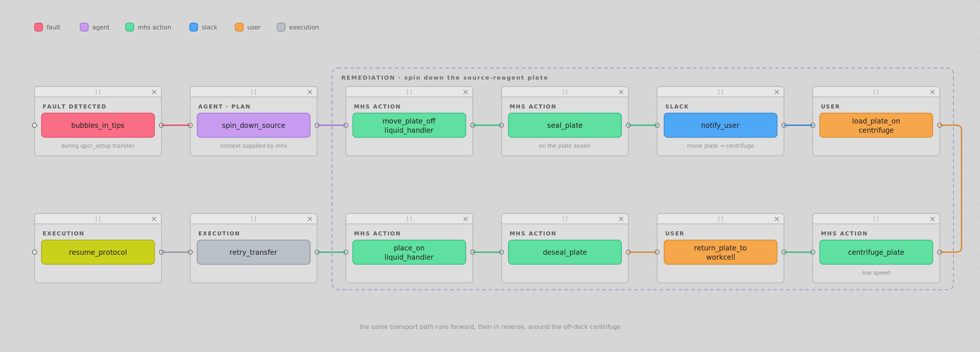Click the fault legend color swatch
The width and height of the screenshot is (980, 352).
(38, 27)
